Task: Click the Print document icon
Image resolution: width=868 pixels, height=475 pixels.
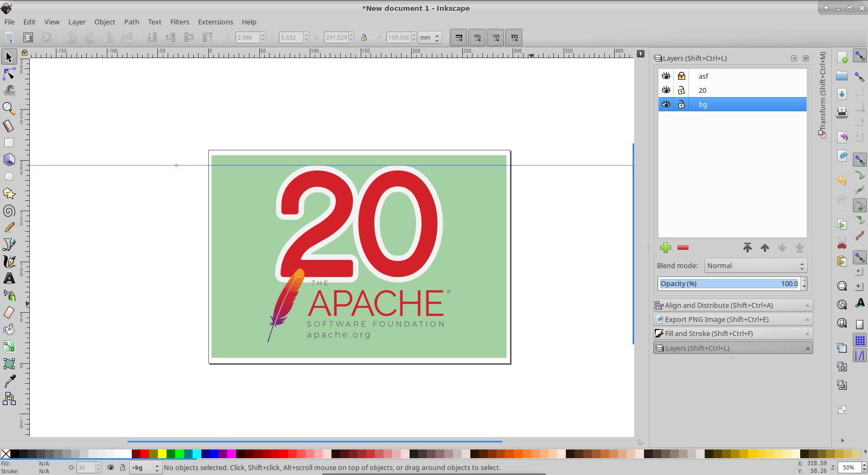Action: click(842, 112)
